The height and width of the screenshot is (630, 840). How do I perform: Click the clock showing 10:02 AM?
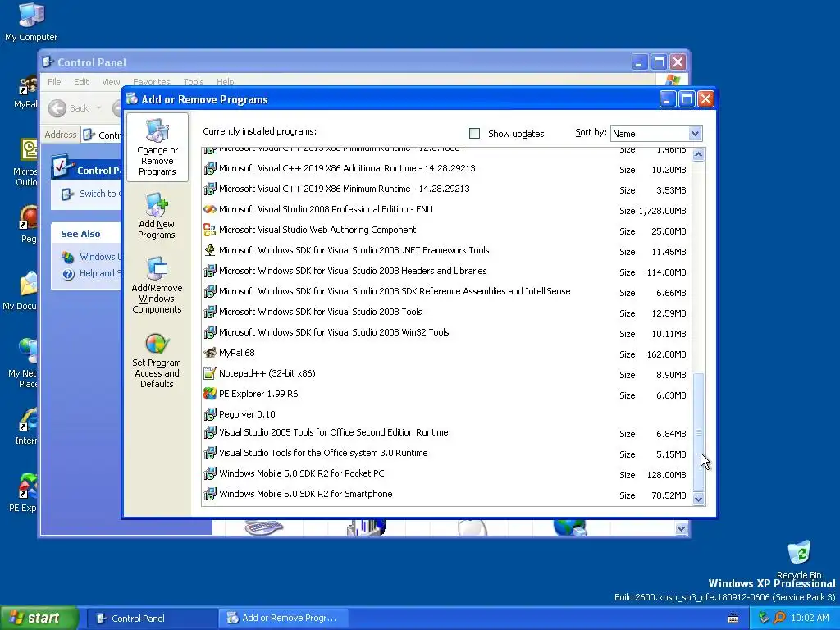[810, 619]
